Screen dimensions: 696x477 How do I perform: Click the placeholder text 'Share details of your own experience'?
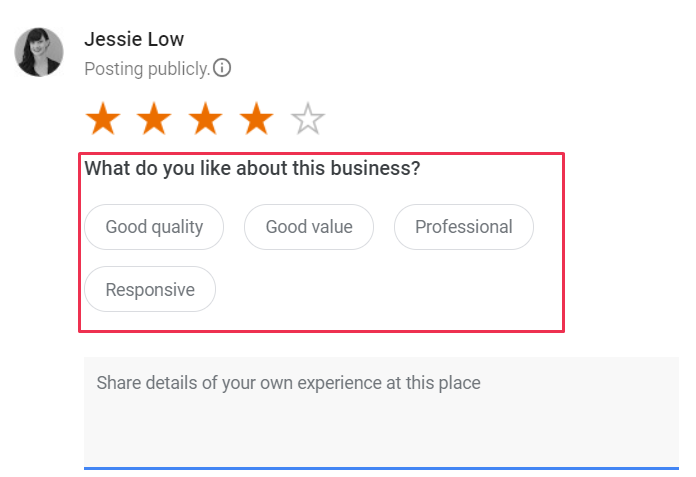[288, 383]
